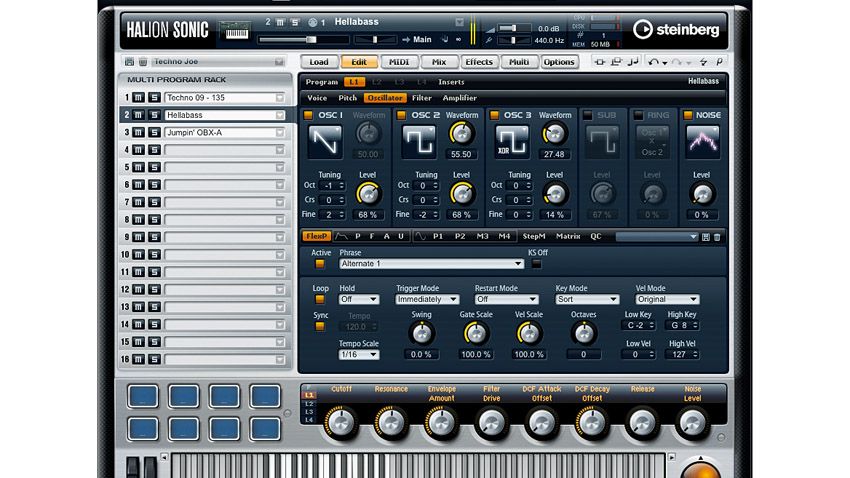Open the Phrase dropdown showing Alternate 1
The height and width of the screenshot is (478, 850).
[x=432, y=263]
